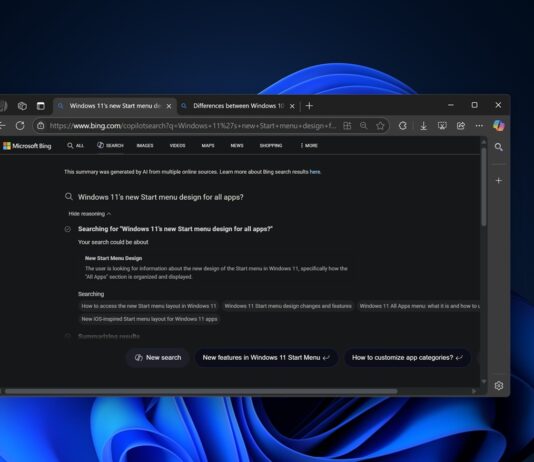This screenshot has height=462, width=534.
Task: Select the NEWS category
Action: pyautogui.click(x=237, y=146)
